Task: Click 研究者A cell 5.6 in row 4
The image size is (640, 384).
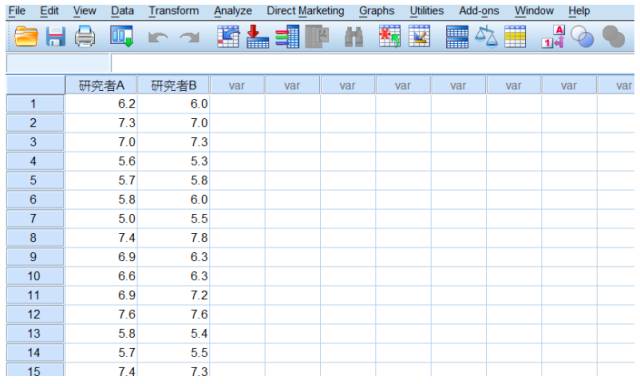Action: (x=101, y=161)
